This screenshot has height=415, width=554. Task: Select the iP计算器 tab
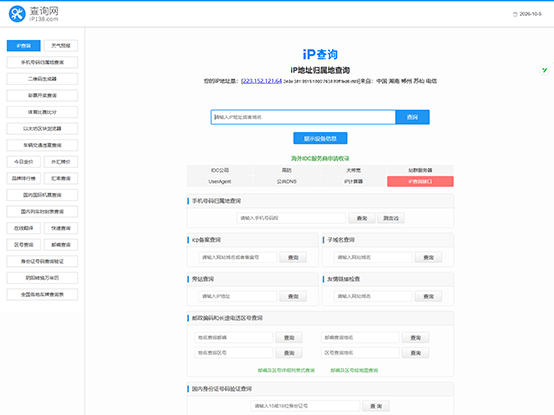tap(353, 182)
